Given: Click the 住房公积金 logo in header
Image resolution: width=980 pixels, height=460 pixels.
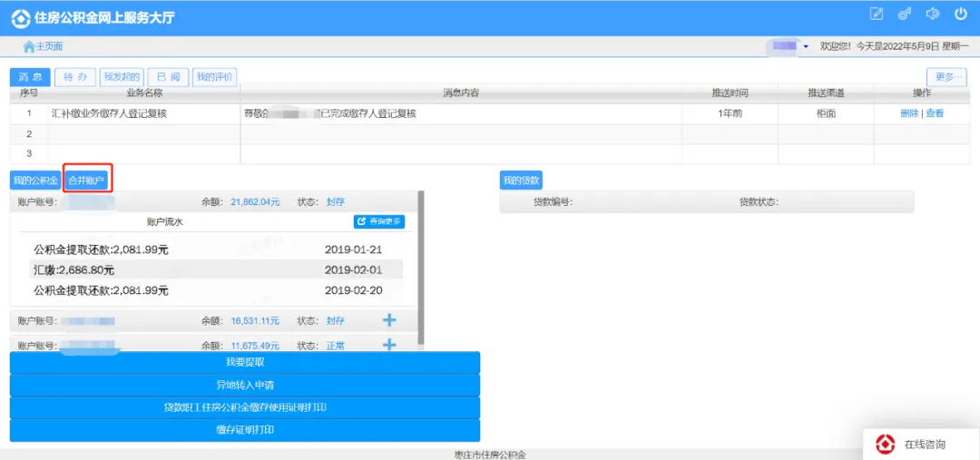Looking at the screenshot, I should 20,17.
